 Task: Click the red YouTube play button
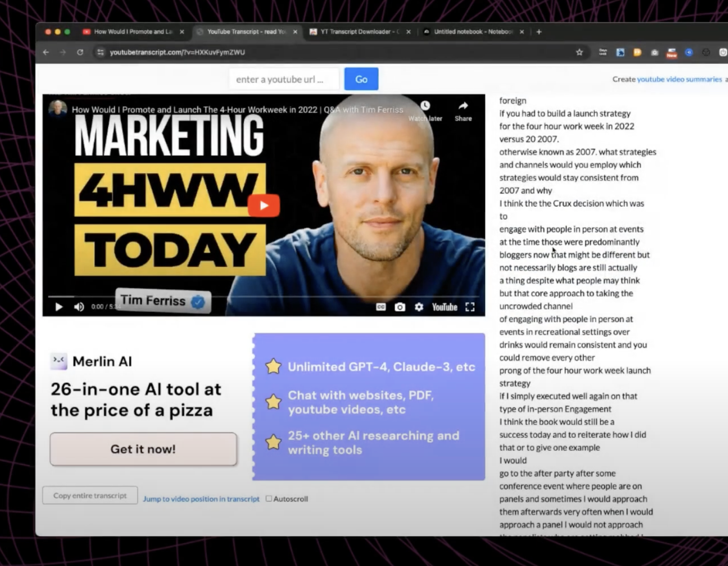coord(264,206)
